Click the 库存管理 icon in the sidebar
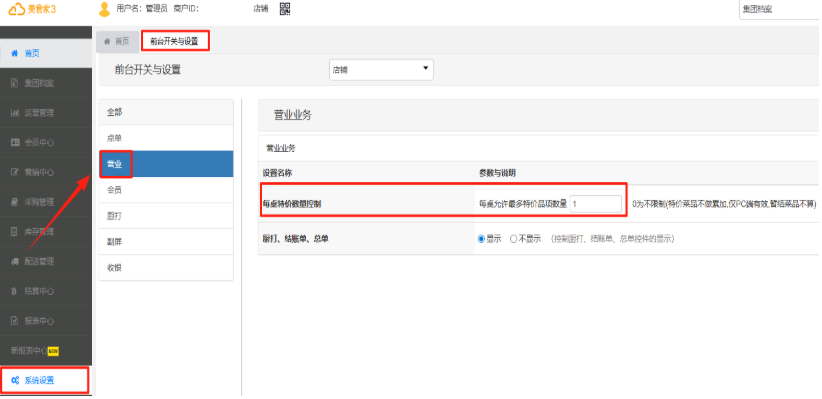Image resolution: width=822 pixels, height=399 pixels. click(15, 232)
